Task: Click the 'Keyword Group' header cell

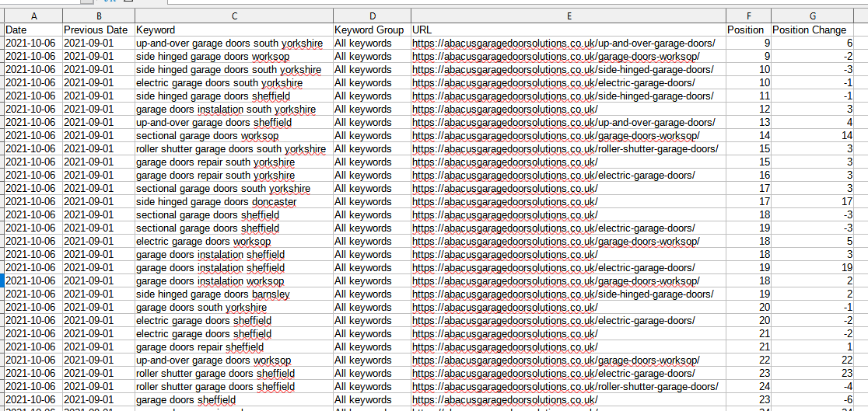Action: point(372,30)
